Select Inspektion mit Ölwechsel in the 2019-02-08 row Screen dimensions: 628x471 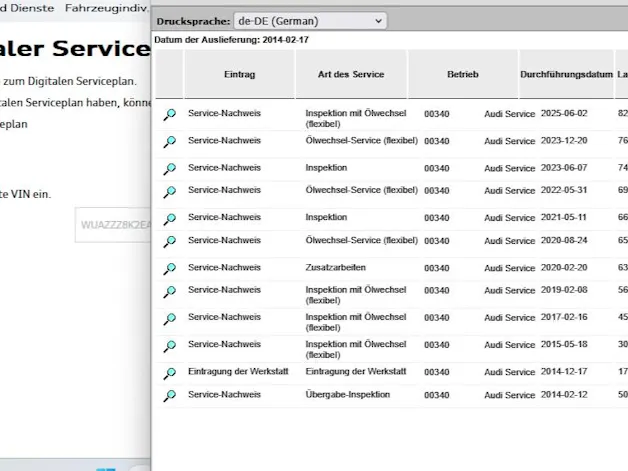tap(356, 295)
